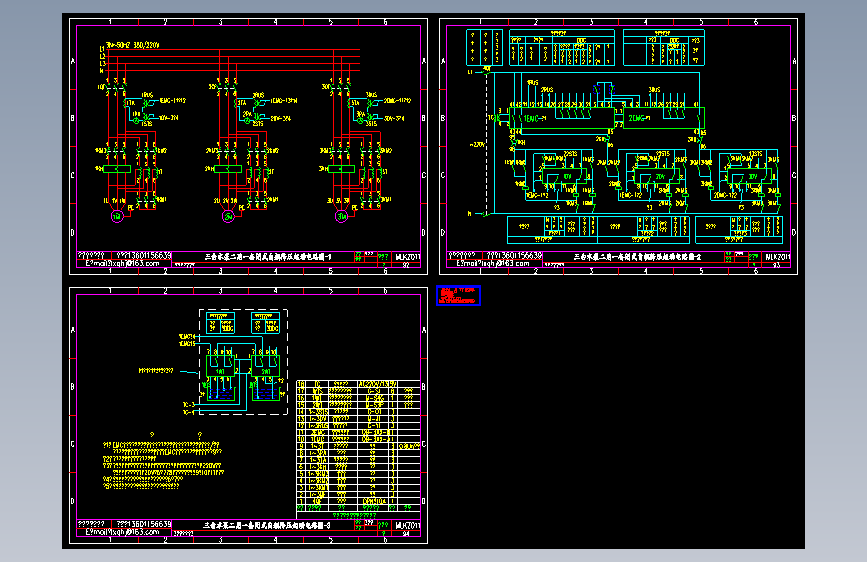Select the tank wiring drawing sheet 94
This screenshot has height=562, width=867.
tap(248, 415)
